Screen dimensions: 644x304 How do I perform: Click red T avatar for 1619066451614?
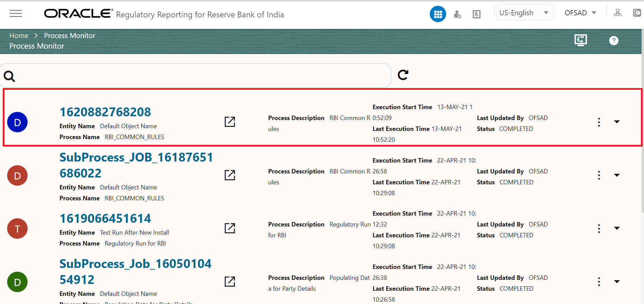coord(17,229)
